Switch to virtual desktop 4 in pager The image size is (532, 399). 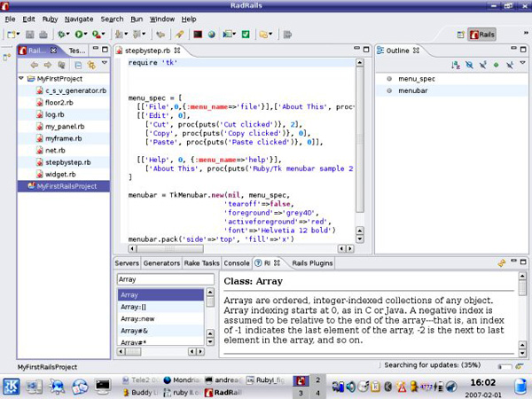[318, 393]
